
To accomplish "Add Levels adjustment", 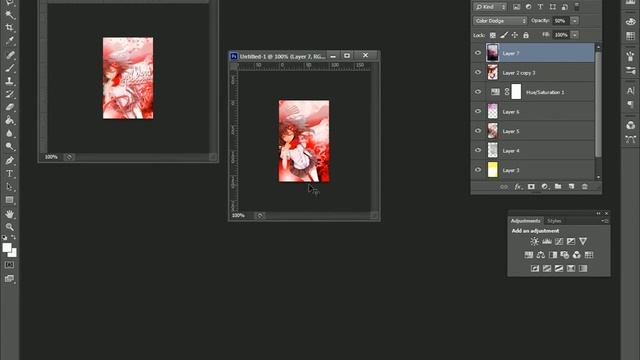I will [x=547, y=241].
